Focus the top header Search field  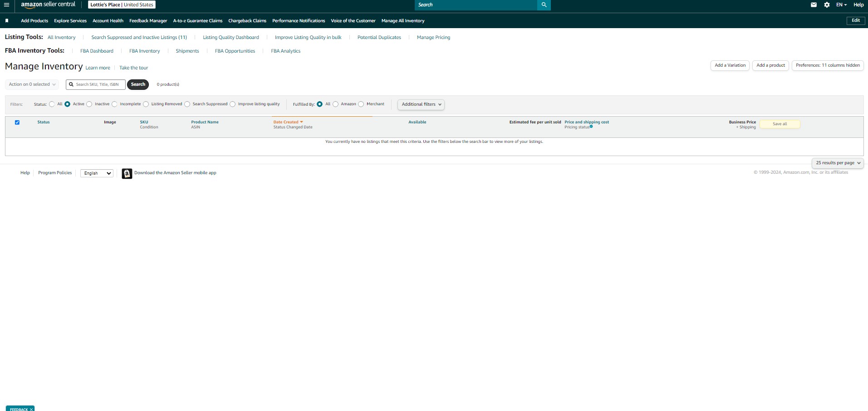pyautogui.click(x=476, y=5)
